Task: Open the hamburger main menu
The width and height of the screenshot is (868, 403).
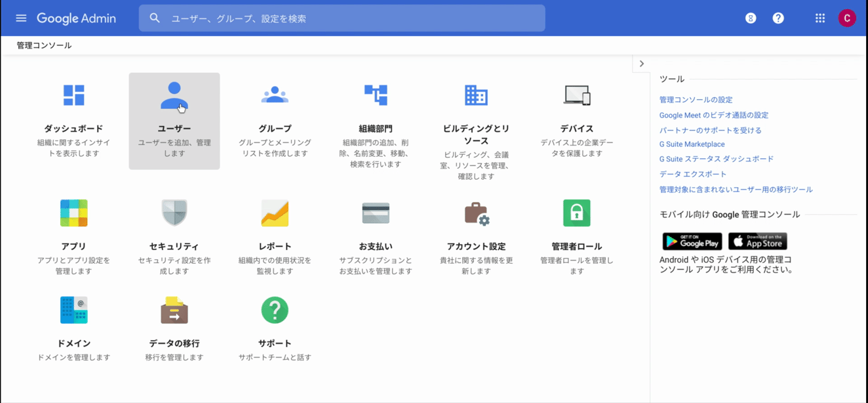Action: tap(21, 18)
